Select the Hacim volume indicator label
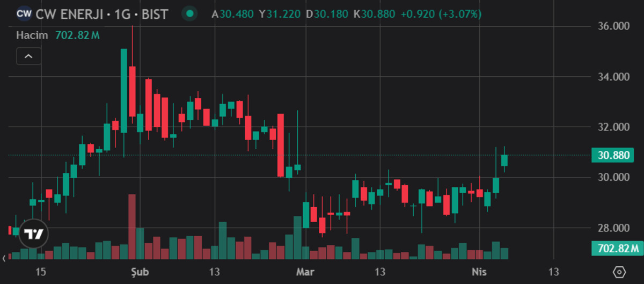The height and width of the screenshot is (284, 644). pos(33,35)
